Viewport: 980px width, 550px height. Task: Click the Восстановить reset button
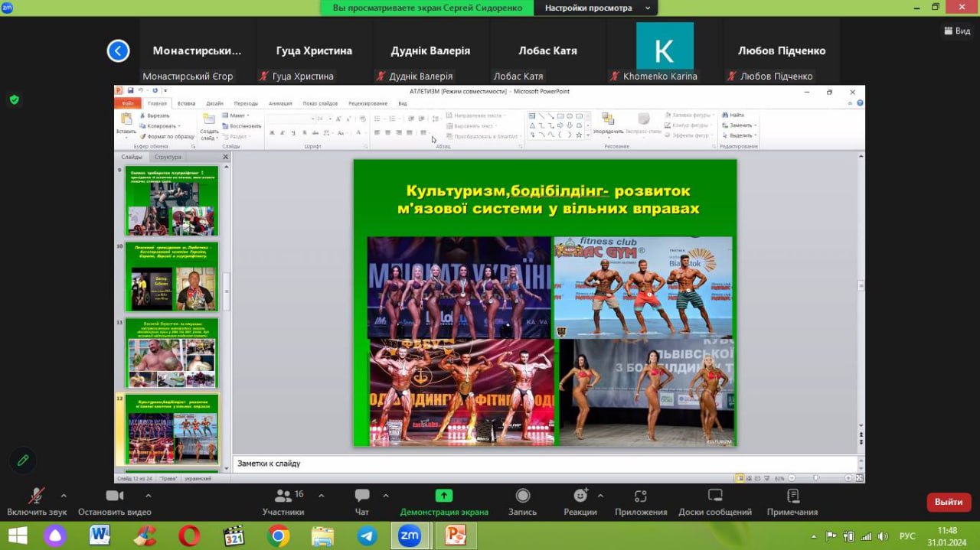pos(242,125)
